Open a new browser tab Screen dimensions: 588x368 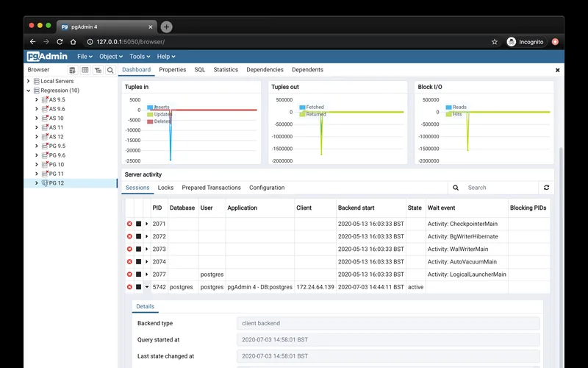(167, 26)
